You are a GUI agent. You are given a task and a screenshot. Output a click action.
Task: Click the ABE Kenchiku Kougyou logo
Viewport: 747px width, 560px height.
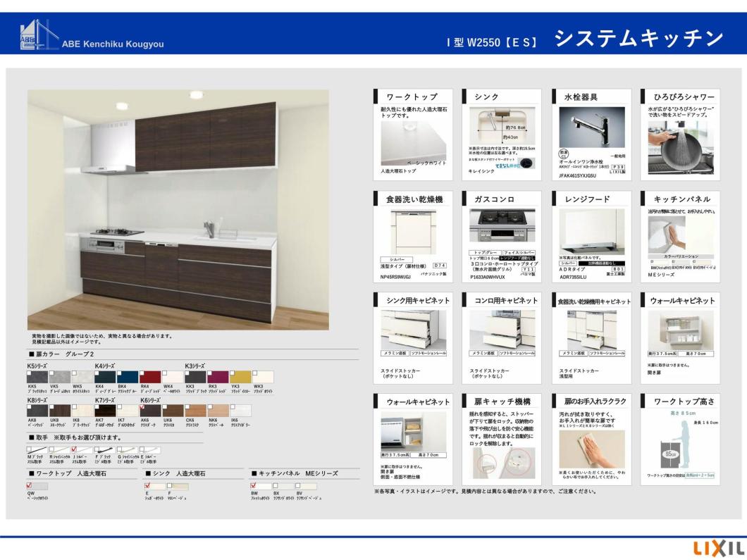tap(92, 35)
